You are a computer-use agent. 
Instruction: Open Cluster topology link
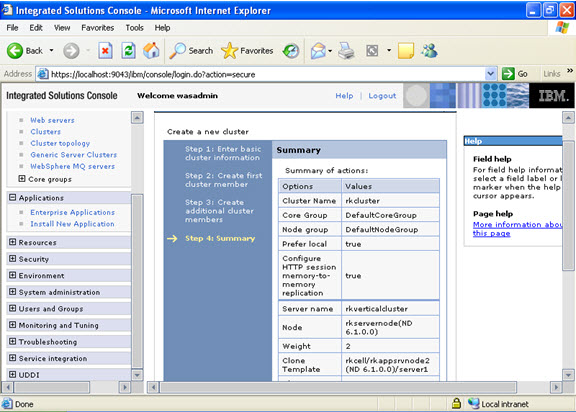(60, 143)
